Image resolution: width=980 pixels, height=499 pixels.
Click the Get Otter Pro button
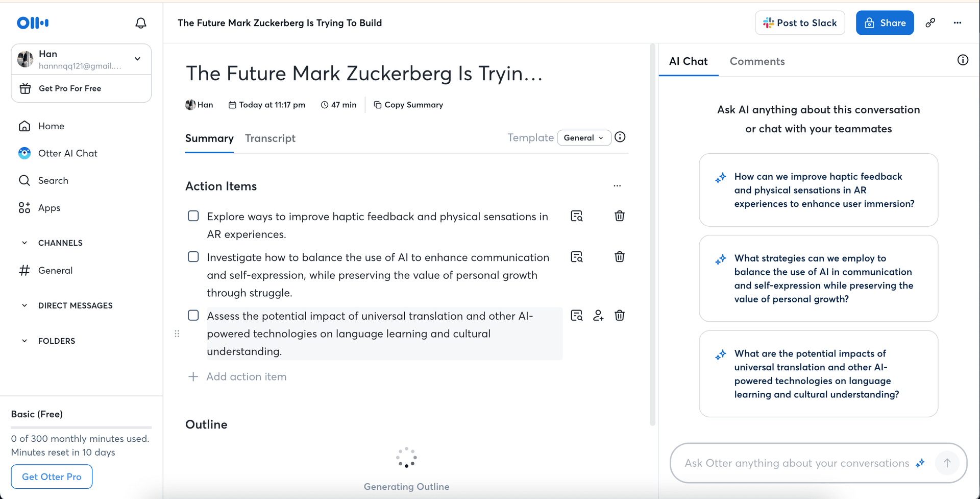[52, 477]
